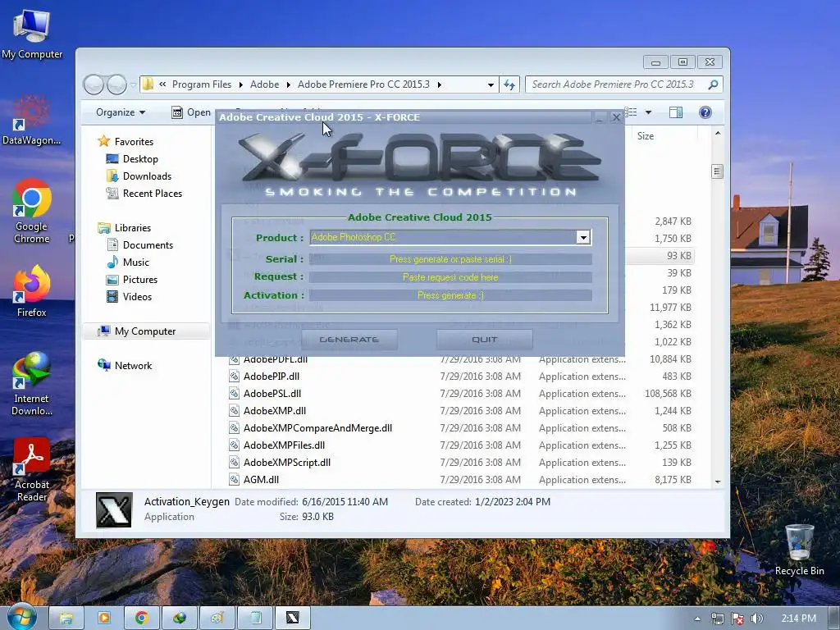Expand the arrow after Adobe breadcrumb
The width and height of the screenshot is (840, 630).
coord(288,84)
